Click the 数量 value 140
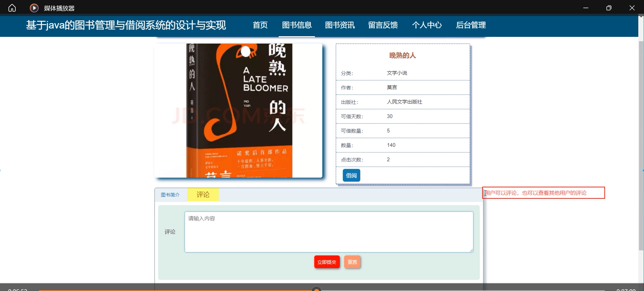The image size is (644, 291). (x=391, y=145)
